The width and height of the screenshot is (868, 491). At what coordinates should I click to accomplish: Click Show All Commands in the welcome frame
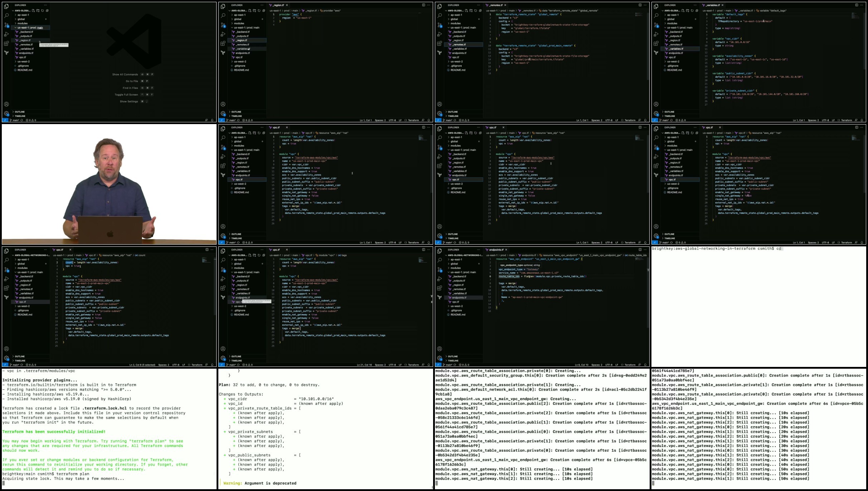(x=125, y=74)
